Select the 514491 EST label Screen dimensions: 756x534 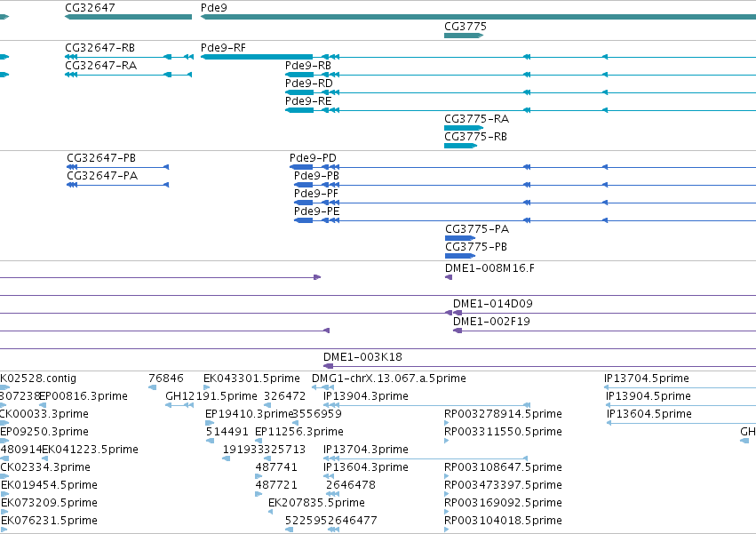[x=227, y=432]
